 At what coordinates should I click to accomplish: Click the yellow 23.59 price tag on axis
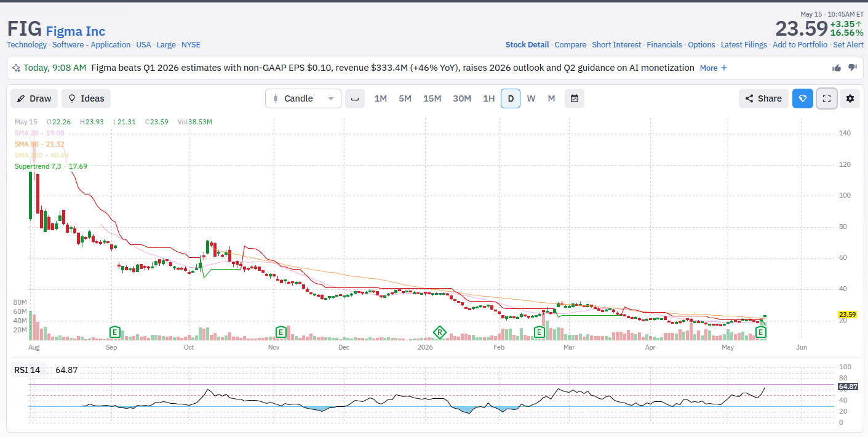[847, 315]
